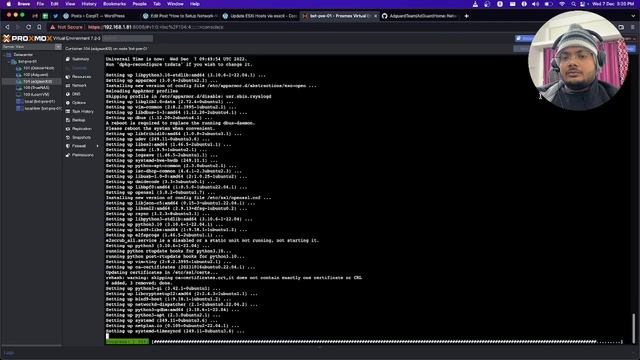Open the Brave app menu

click(24, 4)
